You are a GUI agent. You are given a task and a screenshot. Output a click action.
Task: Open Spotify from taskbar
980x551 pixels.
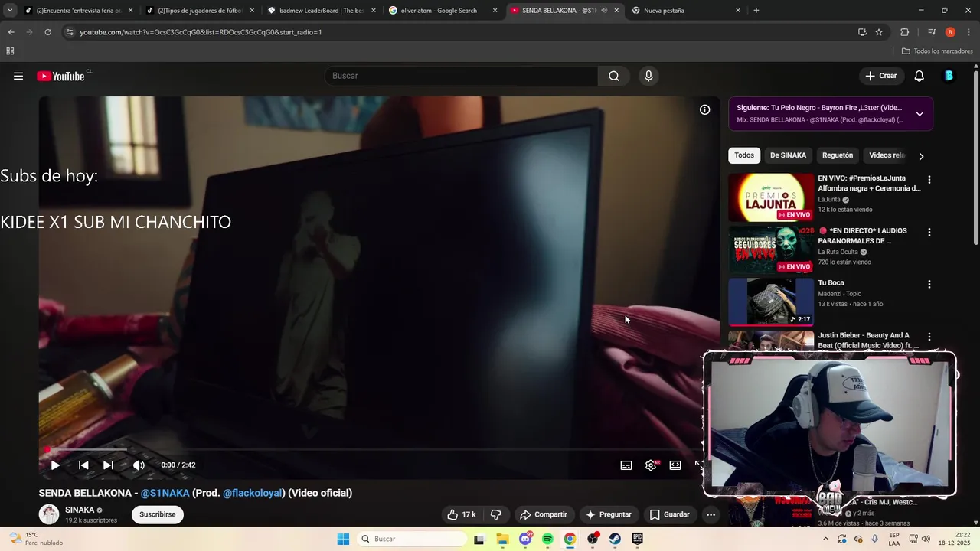[x=547, y=539]
